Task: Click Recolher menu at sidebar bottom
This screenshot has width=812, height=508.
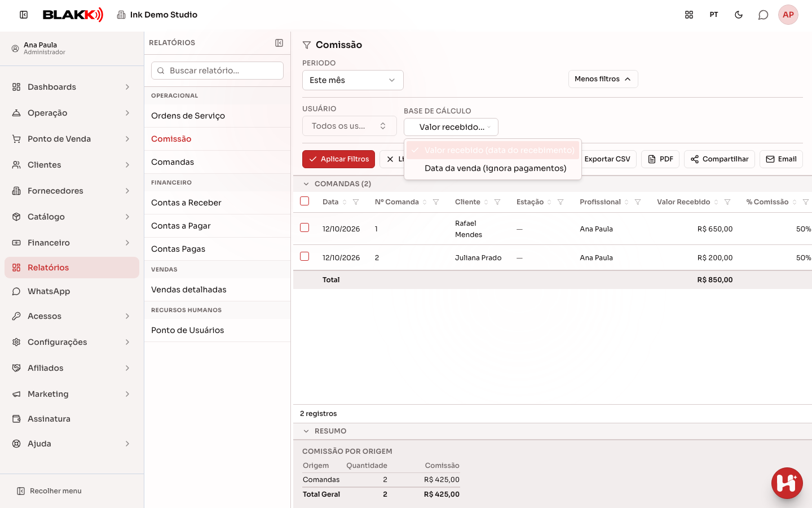Action: (x=49, y=491)
